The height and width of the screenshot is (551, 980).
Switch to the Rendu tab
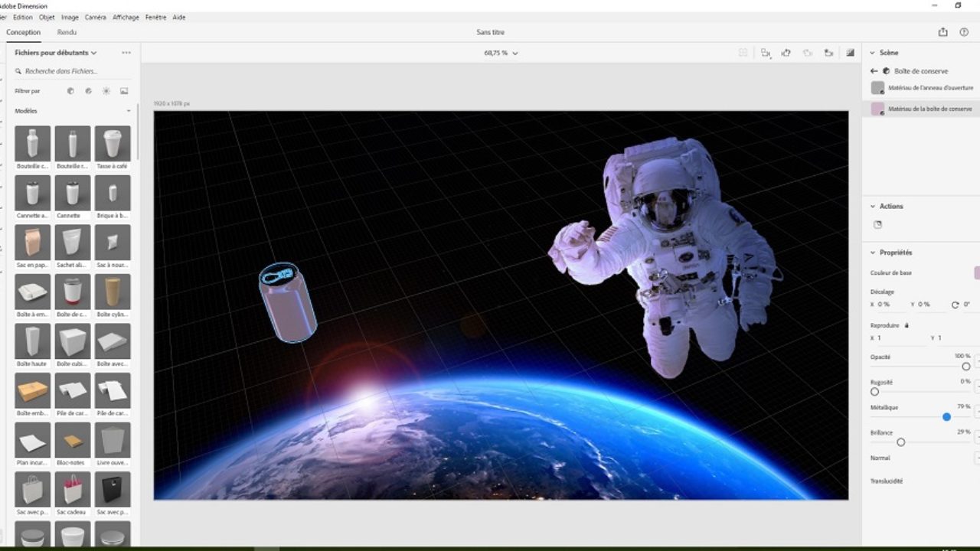pyautogui.click(x=67, y=32)
